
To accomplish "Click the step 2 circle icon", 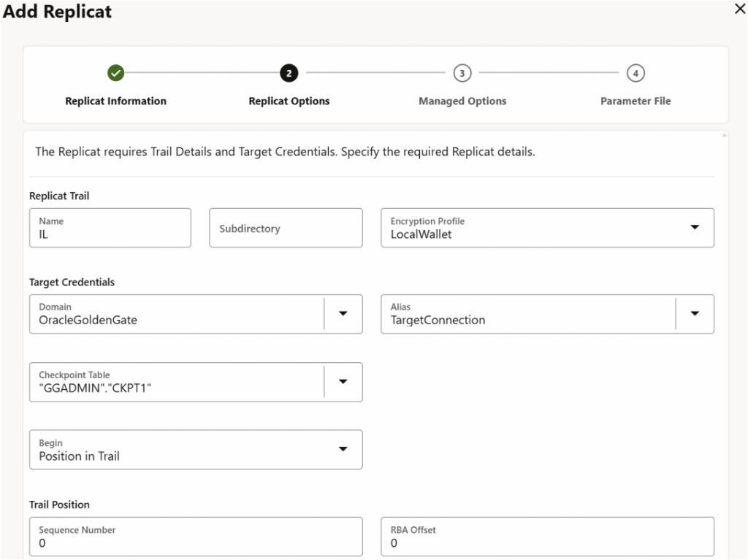I will [289, 73].
